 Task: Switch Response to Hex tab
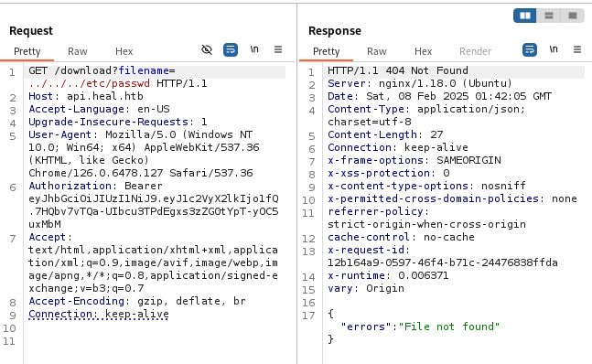(423, 51)
